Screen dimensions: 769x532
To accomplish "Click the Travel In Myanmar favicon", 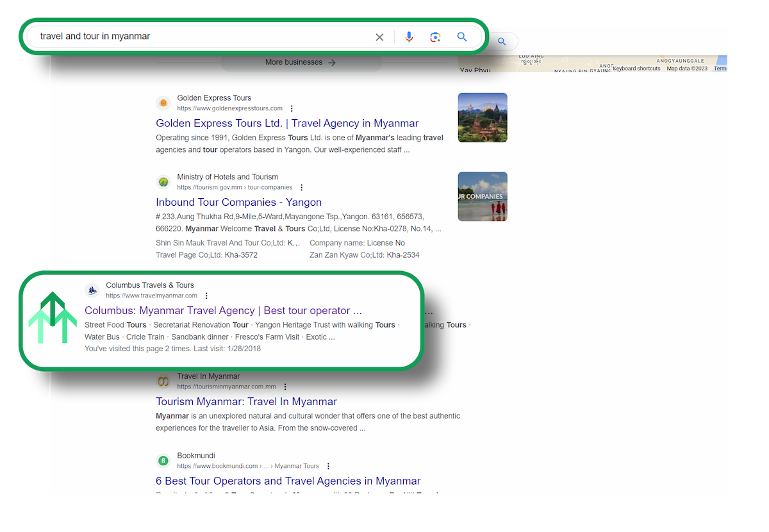I will (x=163, y=381).
